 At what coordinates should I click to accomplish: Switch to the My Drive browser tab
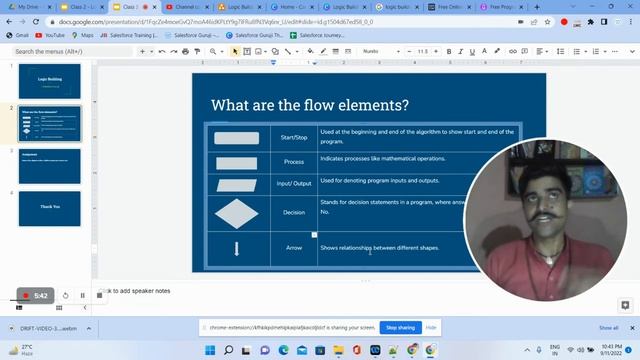[x=28, y=7]
